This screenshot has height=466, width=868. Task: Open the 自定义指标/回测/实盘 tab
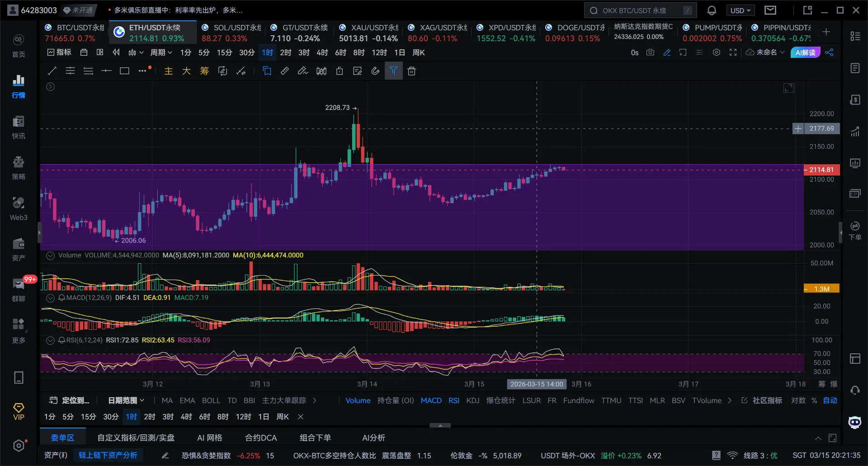click(x=136, y=438)
